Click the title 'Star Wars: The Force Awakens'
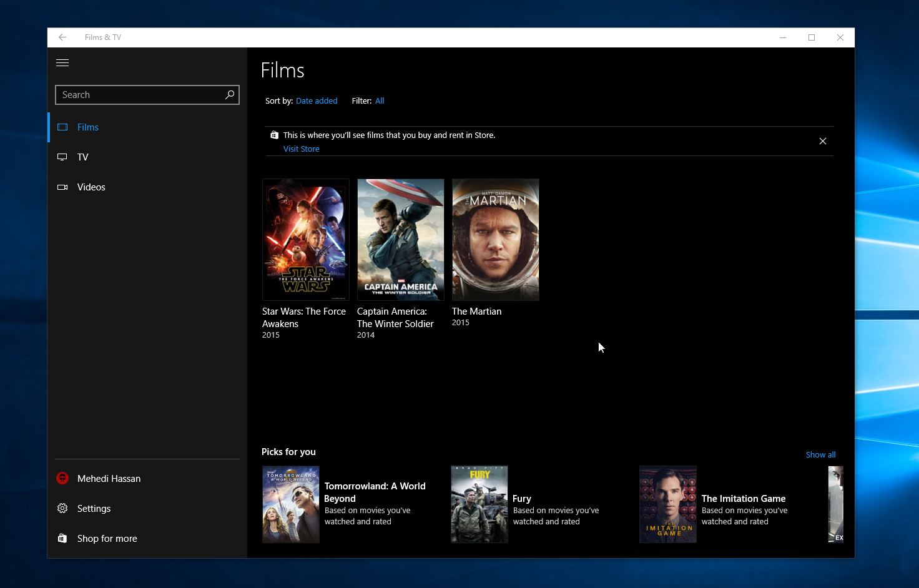Screen dimensions: 919x588 click(x=304, y=317)
